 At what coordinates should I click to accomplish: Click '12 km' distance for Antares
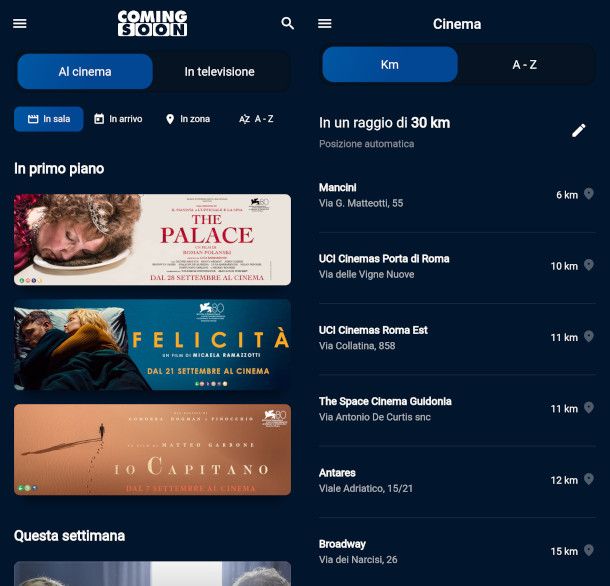(x=564, y=480)
